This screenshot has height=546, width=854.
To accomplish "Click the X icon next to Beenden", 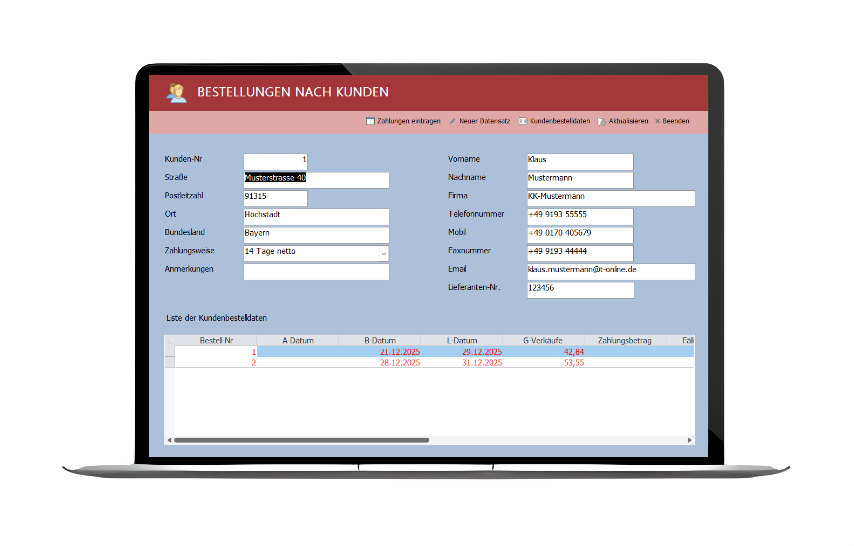I will click(657, 121).
